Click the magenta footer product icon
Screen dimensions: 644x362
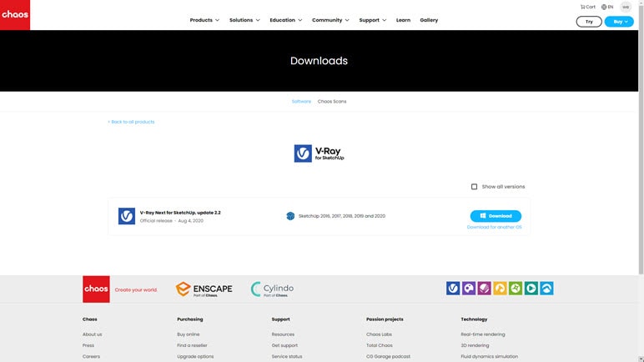pyautogui.click(x=484, y=289)
